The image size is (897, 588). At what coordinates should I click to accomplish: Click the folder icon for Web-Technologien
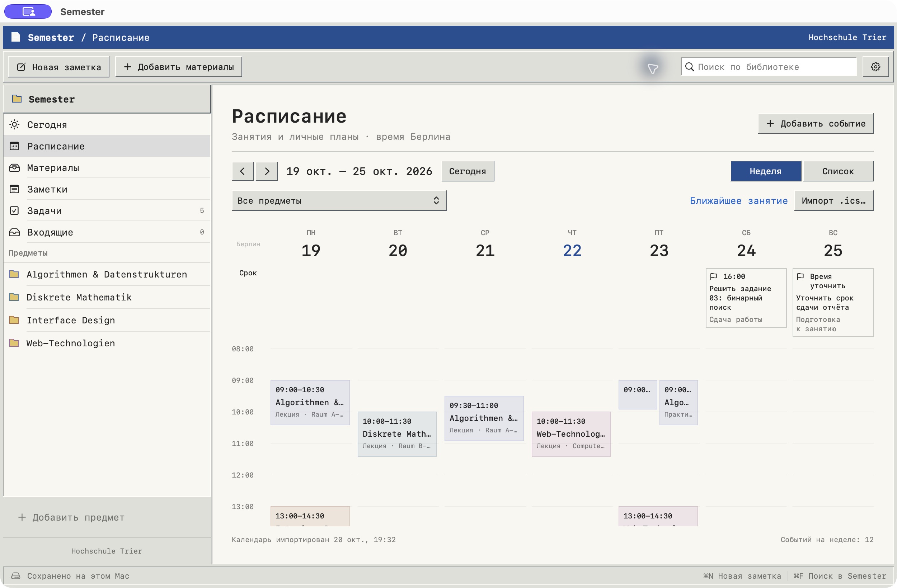point(14,343)
